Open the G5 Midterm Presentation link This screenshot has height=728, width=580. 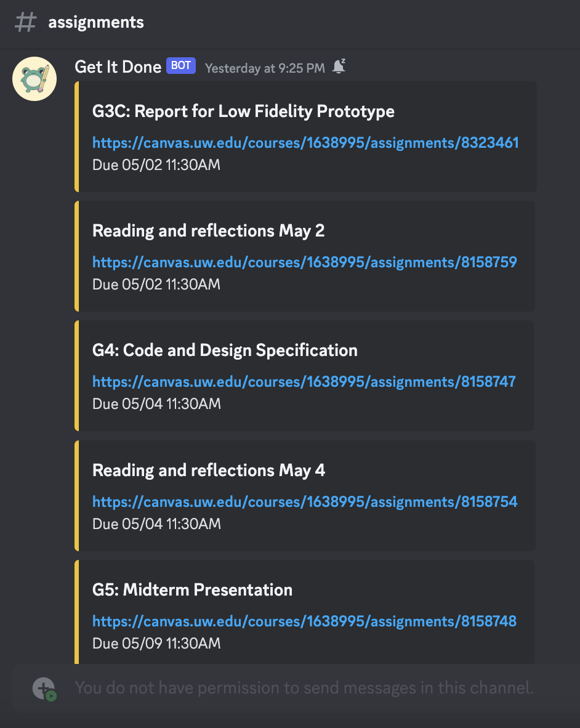click(304, 621)
